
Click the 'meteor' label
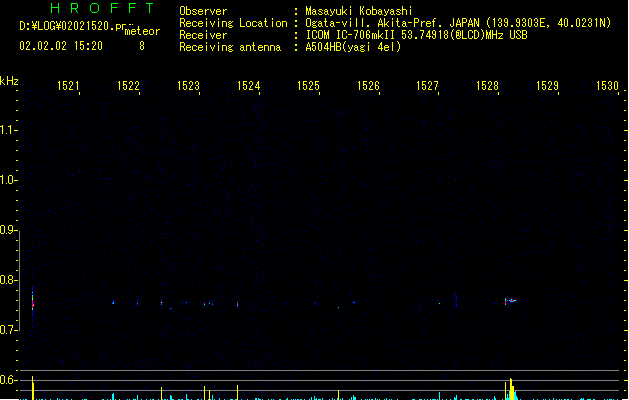[142, 31]
